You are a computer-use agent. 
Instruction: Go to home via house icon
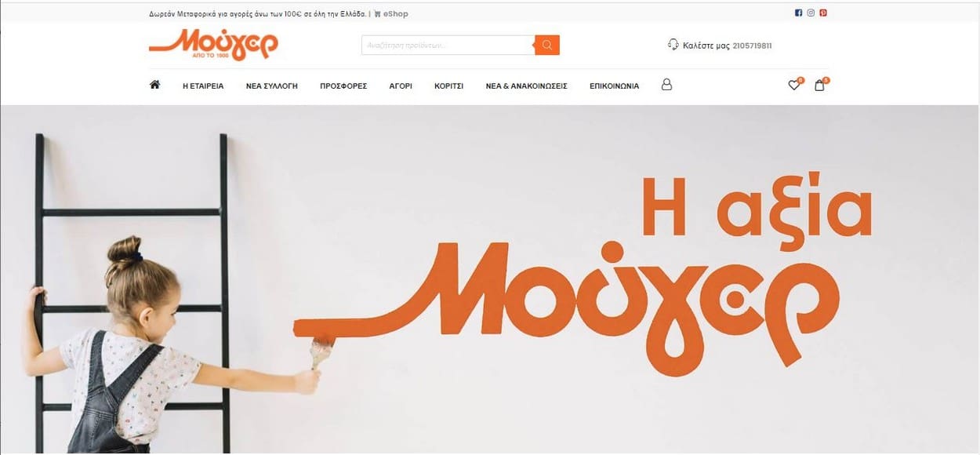coord(154,85)
